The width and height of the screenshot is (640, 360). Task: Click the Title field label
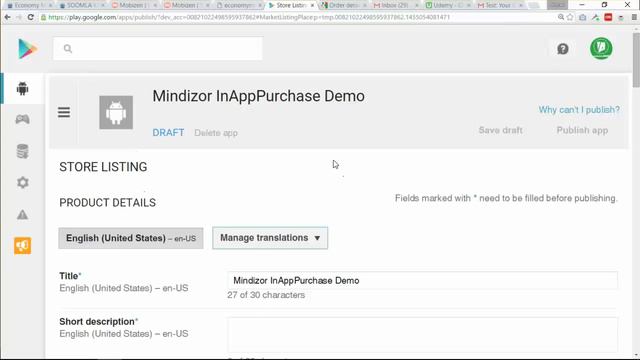(x=69, y=276)
